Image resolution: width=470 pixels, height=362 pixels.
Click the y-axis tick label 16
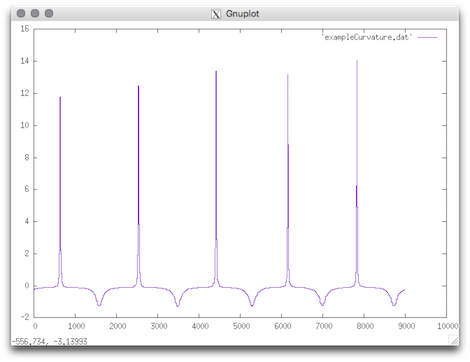tap(25, 29)
